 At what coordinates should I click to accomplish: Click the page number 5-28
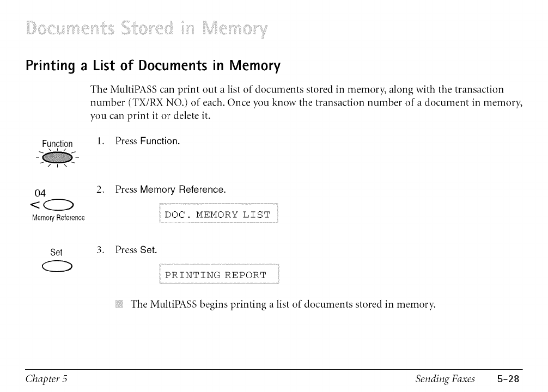tap(509, 379)
